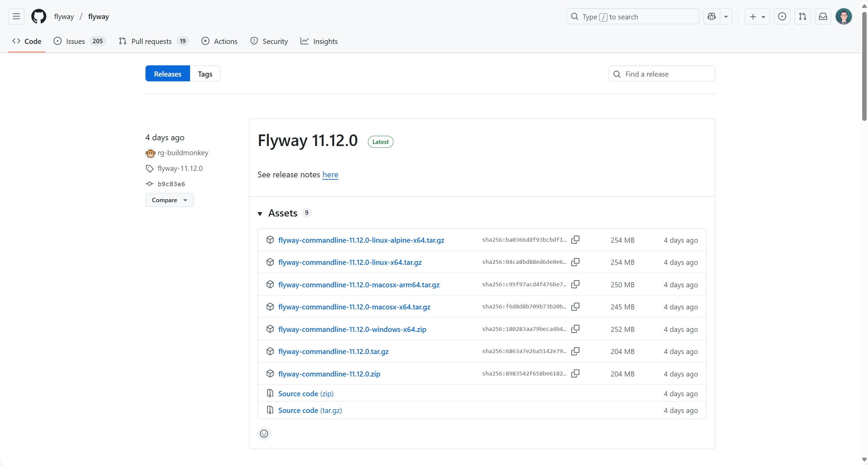The height and width of the screenshot is (465, 868).
Task: Switch to the Code tab
Action: point(27,41)
